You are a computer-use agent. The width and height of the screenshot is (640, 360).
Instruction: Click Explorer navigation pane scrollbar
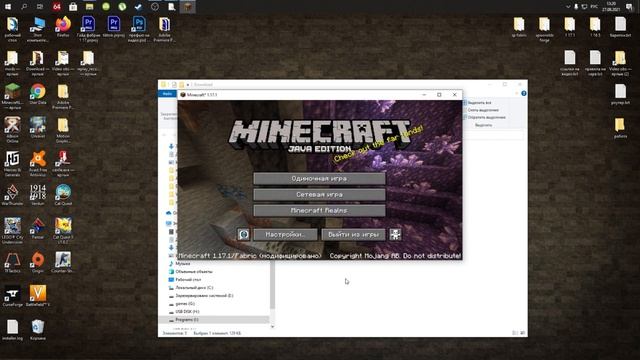pyautogui.click(x=272, y=285)
